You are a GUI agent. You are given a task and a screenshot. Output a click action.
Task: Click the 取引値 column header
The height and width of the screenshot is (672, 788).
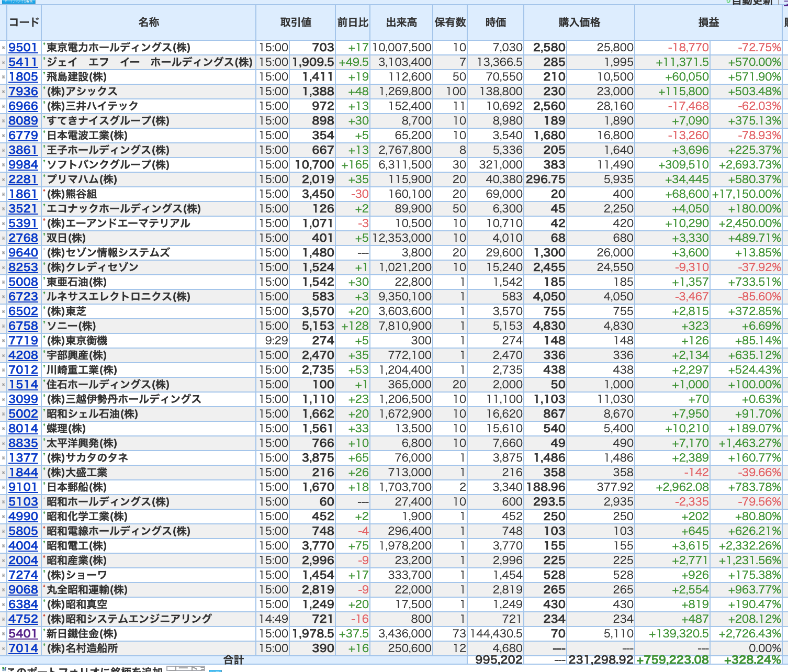tap(296, 23)
